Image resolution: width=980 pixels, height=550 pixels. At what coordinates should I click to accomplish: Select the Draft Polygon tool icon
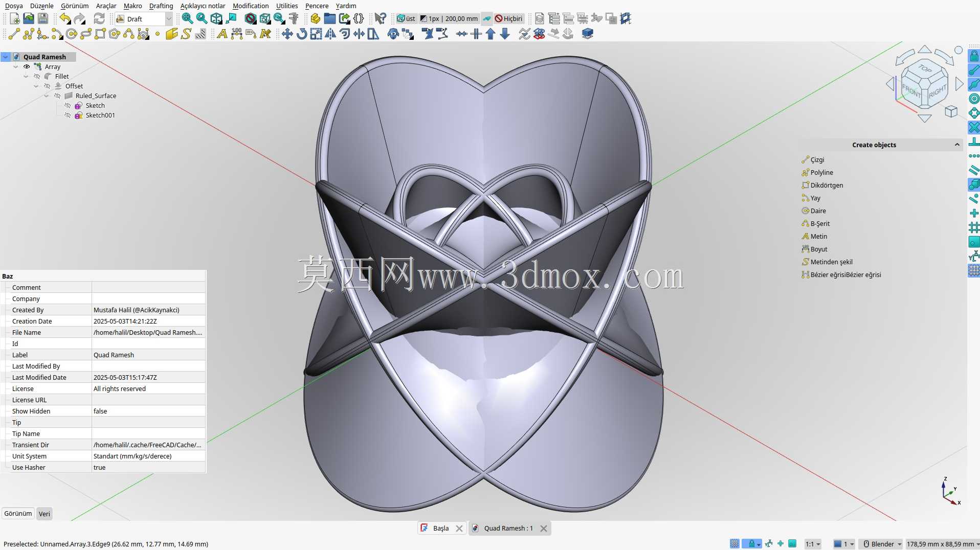click(115, 34)
